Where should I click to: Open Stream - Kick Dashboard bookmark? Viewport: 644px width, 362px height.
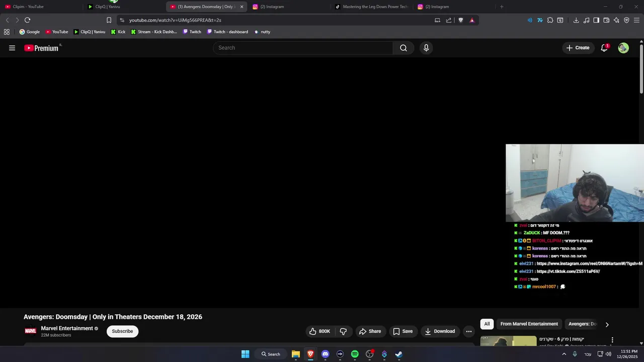(154, 32)
